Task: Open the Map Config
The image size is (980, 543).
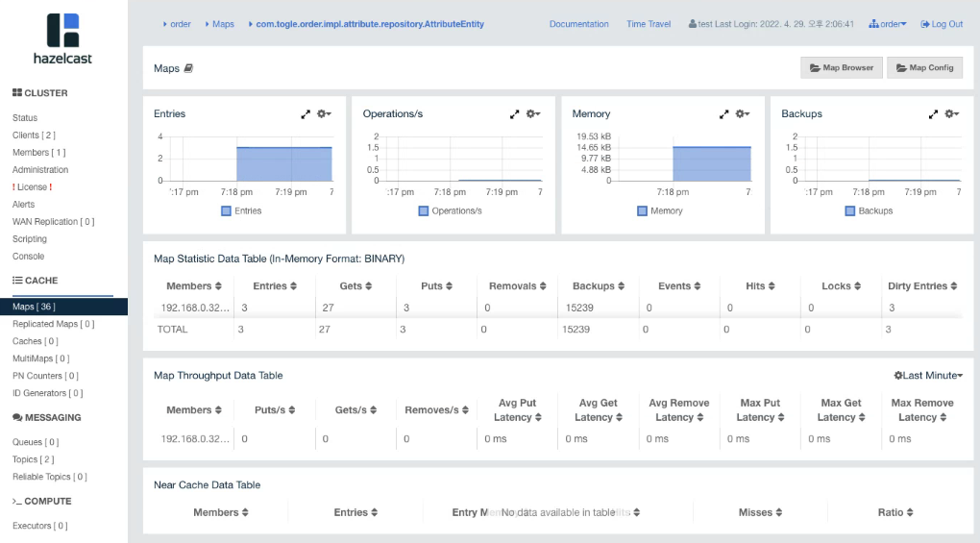Action: point(924,67)
